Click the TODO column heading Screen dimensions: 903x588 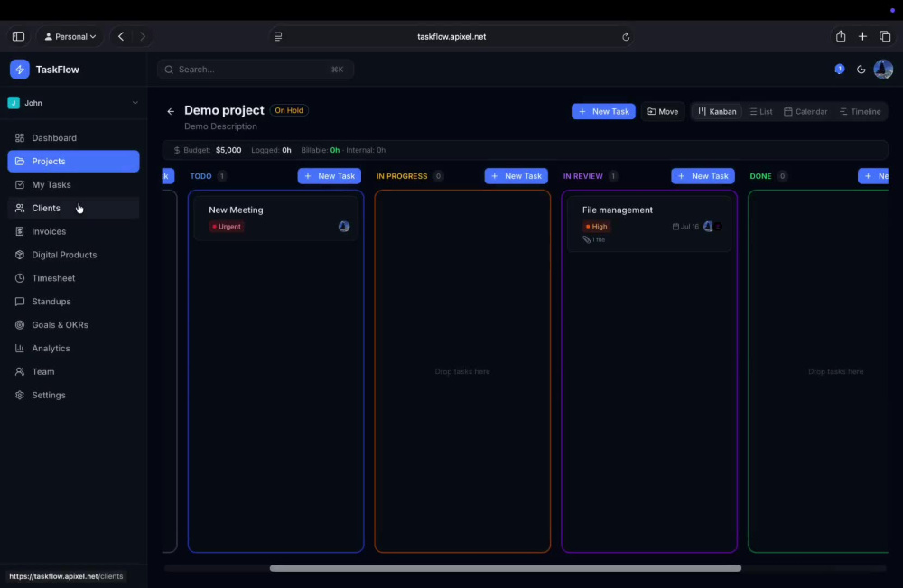tap(201, 176)
